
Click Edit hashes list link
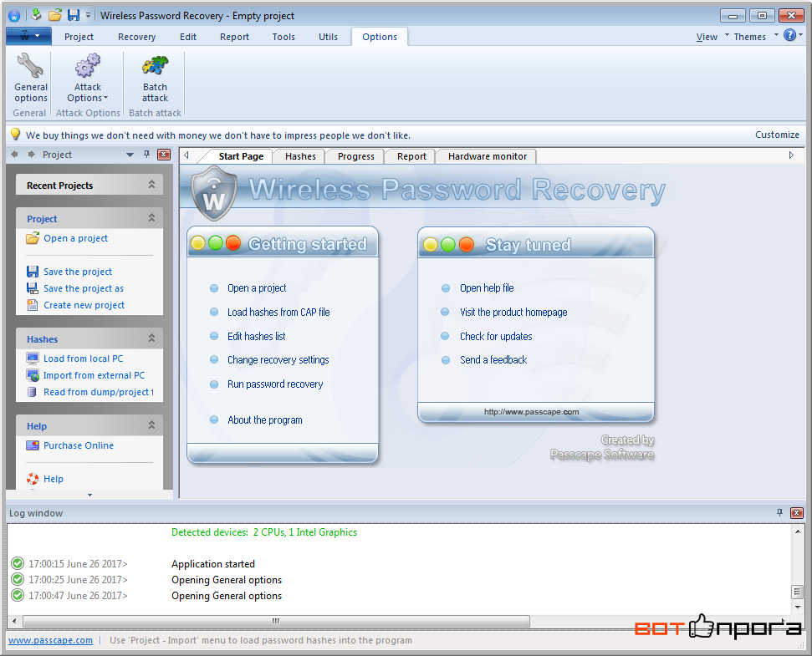257,336
